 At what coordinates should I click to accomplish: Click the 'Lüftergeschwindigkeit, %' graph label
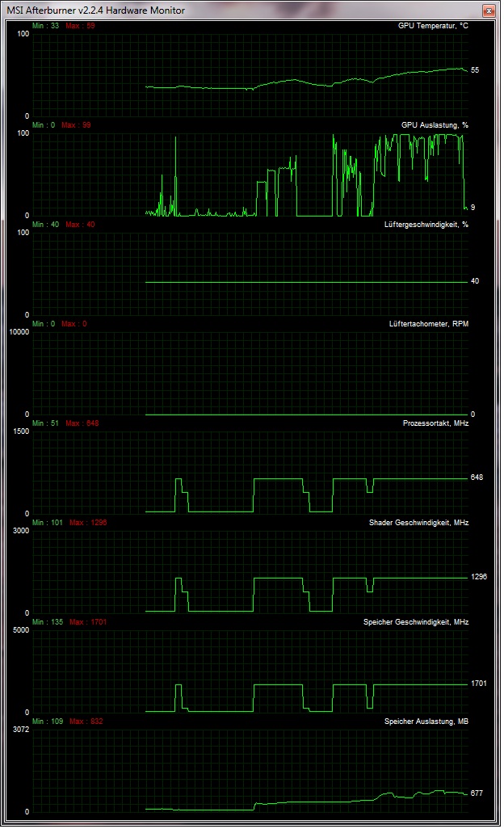click(x=426, y=224)
